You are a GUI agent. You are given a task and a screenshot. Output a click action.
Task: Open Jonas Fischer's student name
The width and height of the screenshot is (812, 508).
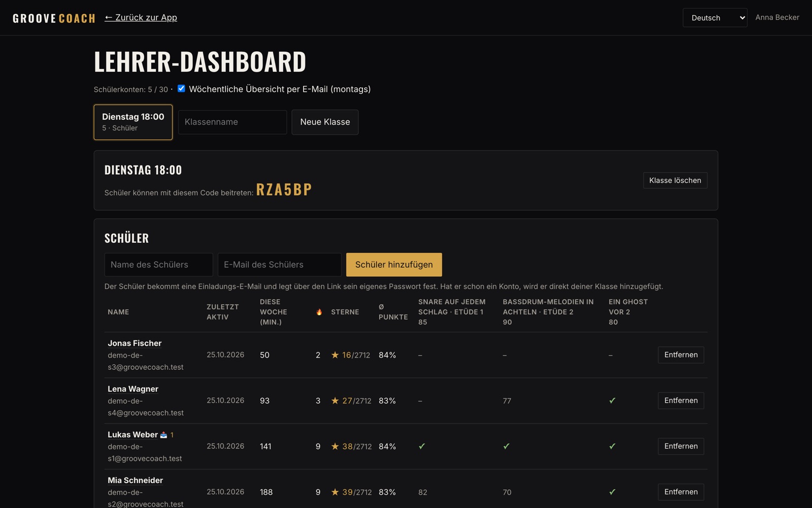click(x=134, y=343)
